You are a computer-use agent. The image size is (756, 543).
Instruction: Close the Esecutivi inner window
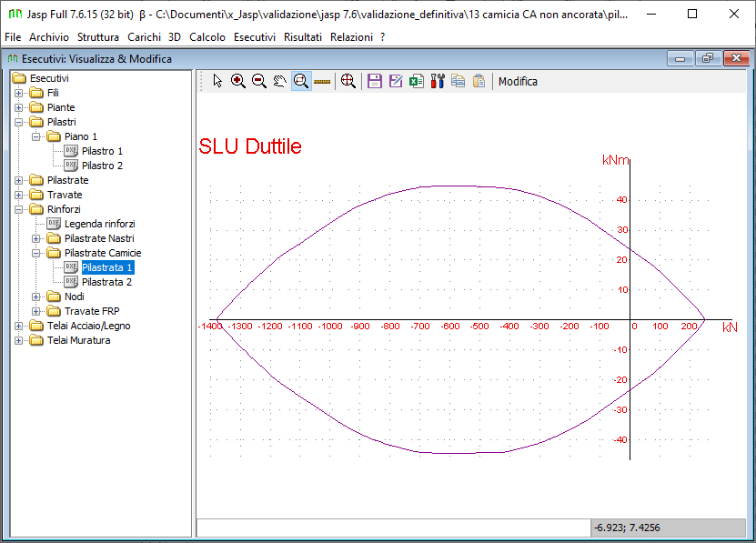(x=736, y=58)
